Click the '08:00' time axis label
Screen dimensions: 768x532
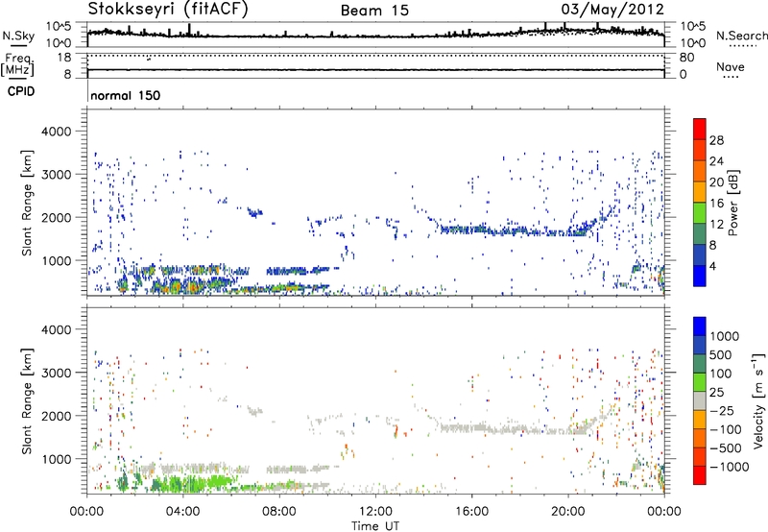click(279, 512)
